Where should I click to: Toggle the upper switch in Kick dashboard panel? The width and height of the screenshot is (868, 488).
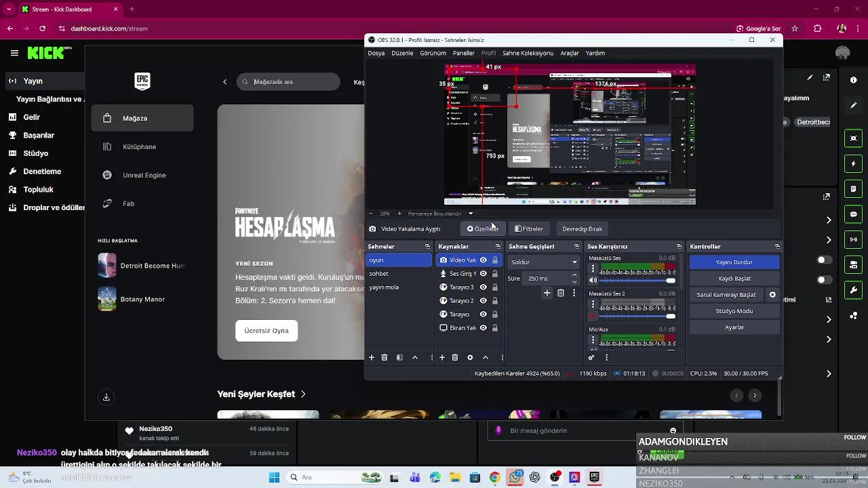pos(825,260)
